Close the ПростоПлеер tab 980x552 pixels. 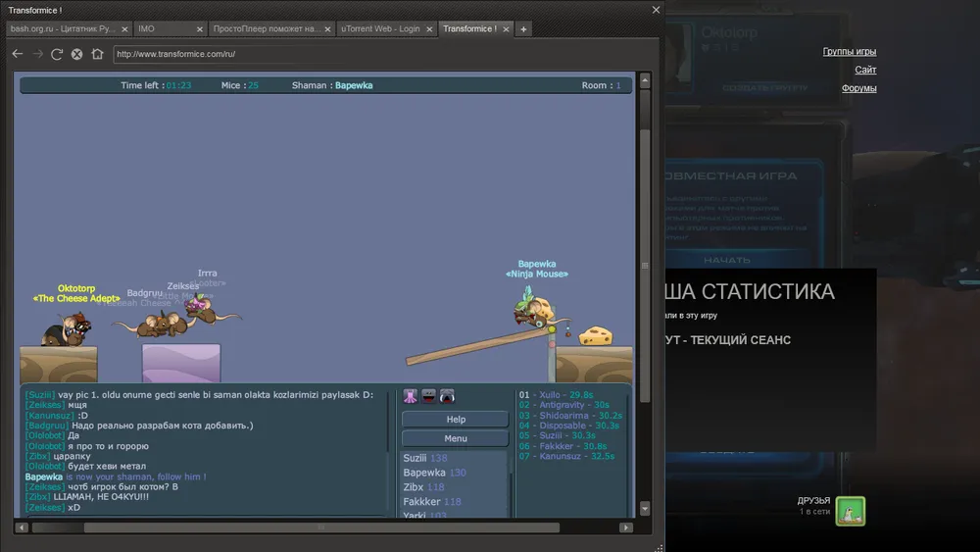click(x=327, y=28)
